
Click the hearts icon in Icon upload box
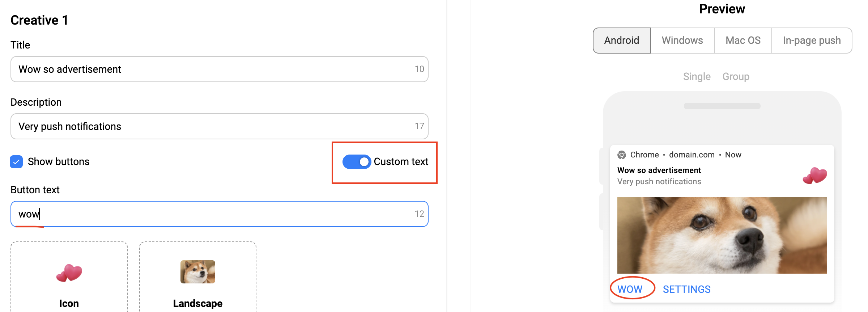pos(69,273)
